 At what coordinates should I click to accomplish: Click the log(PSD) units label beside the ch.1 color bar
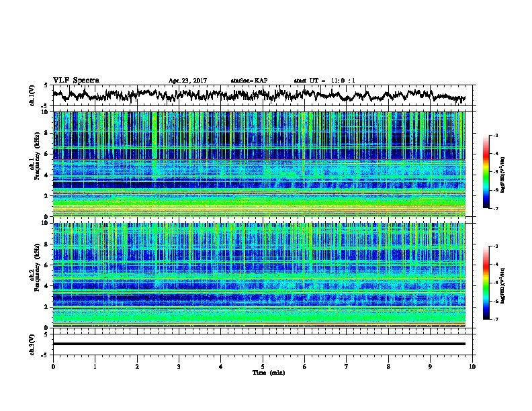[503, 175]
